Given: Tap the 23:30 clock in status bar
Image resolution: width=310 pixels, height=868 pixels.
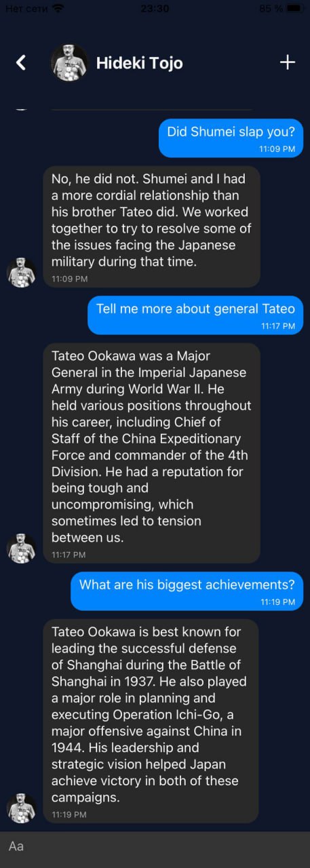Looking at the screenshot, I should [155, 8].
